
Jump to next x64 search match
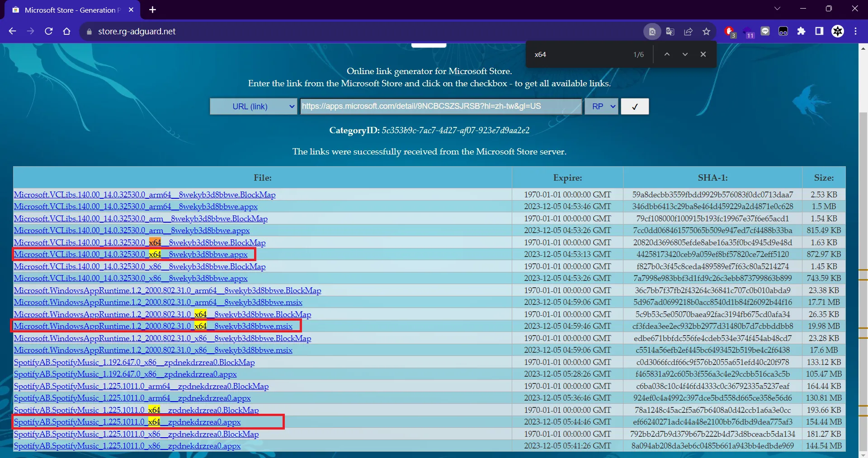tap(685, 54)
